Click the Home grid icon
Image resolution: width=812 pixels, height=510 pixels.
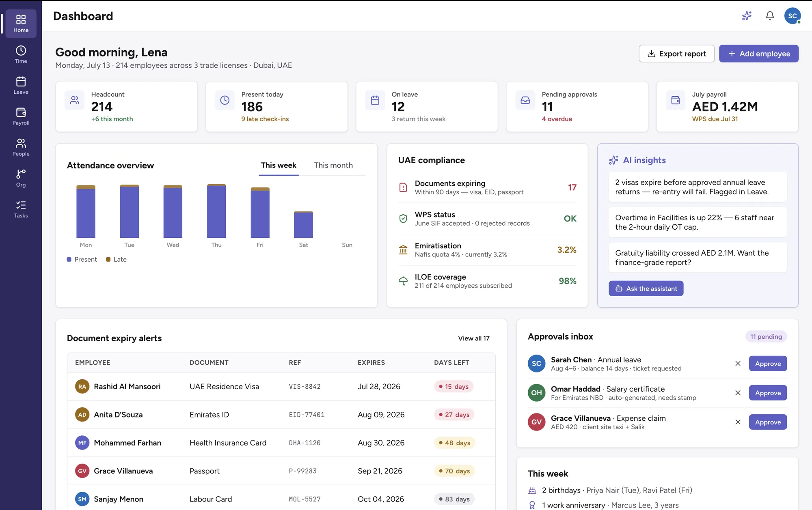(21, 19)
